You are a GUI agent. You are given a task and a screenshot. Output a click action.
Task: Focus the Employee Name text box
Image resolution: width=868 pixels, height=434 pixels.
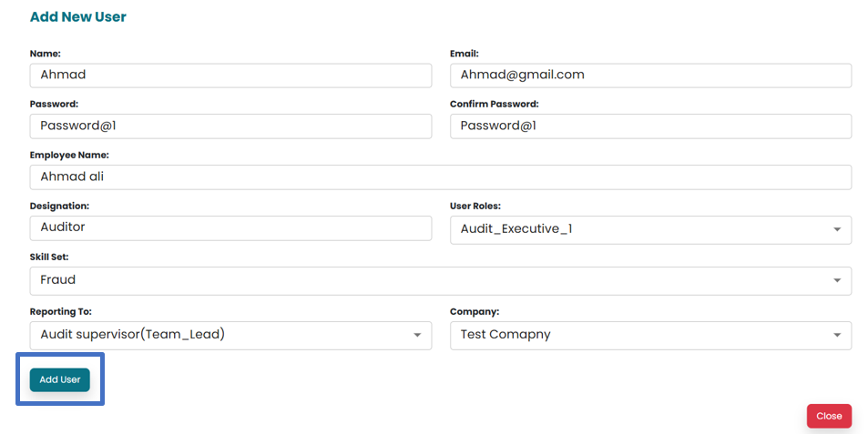(x=440, y=177)
